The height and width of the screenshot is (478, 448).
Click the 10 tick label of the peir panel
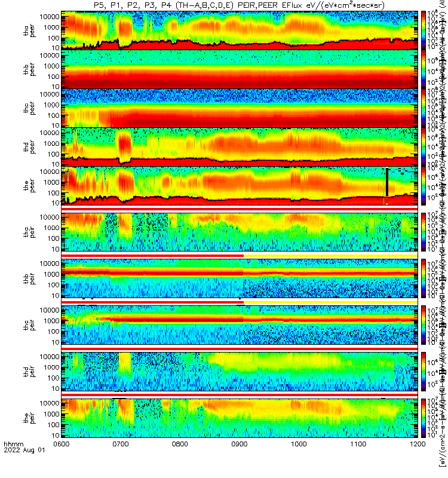click(x=55, y=436)
